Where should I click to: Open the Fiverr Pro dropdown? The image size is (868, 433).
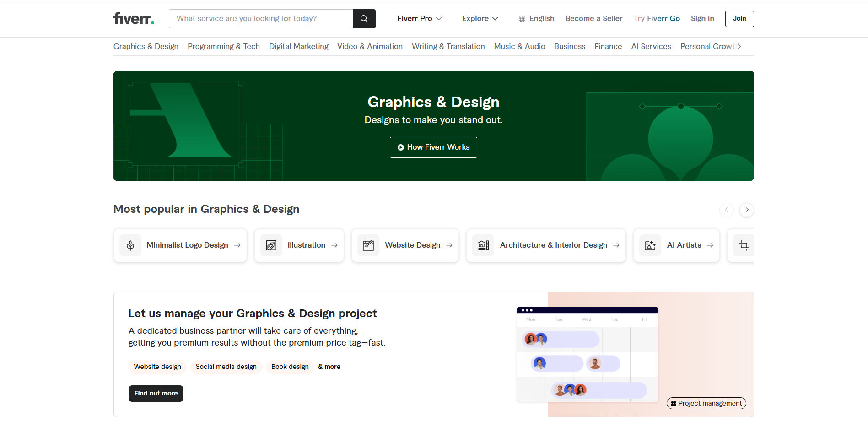pyautogui.click(x=418, y=19)
